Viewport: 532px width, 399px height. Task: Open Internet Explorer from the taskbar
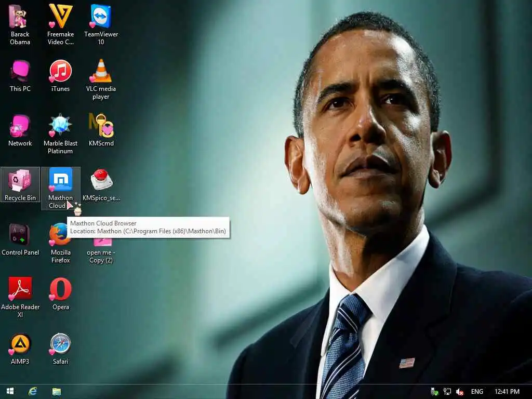33,391
